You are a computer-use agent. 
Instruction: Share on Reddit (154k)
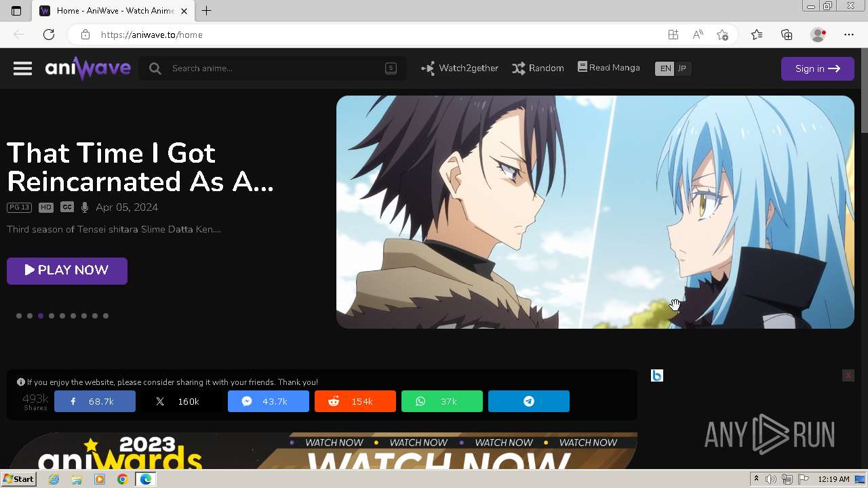[355, 401]
